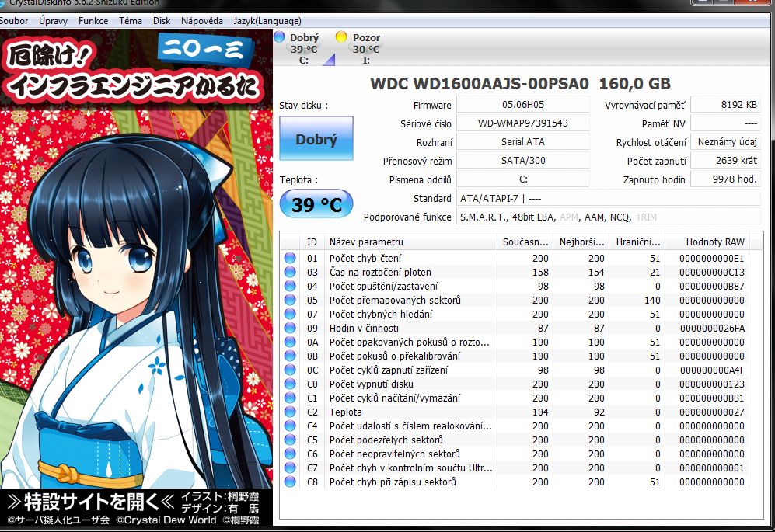The image size is (775, 532).
Task: Select the blue Dobrý disk C: status icon
Action: (279, 37)
